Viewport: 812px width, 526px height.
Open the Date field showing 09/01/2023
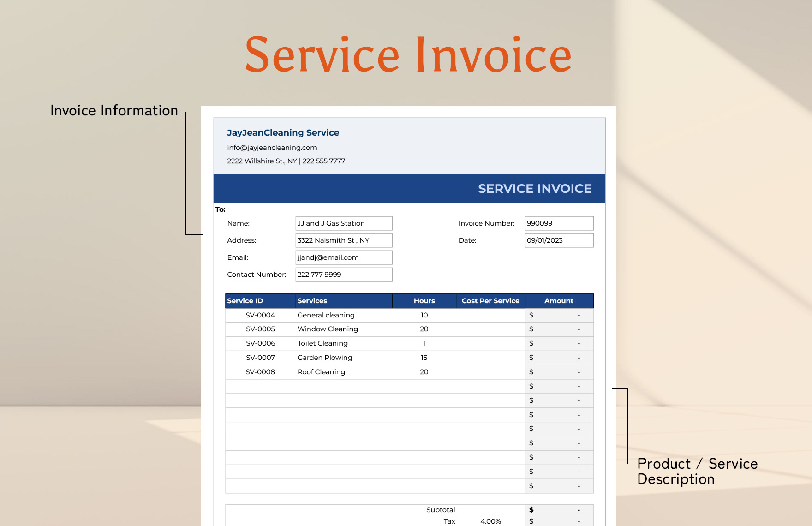(x=559, y=240)
